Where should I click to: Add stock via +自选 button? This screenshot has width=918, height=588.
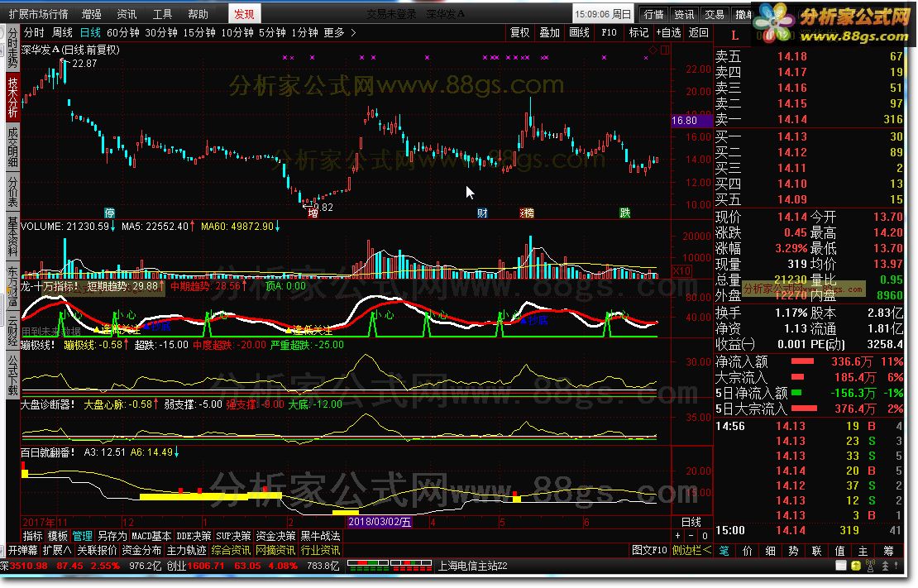pyautogui.click(x=668, y=33)
